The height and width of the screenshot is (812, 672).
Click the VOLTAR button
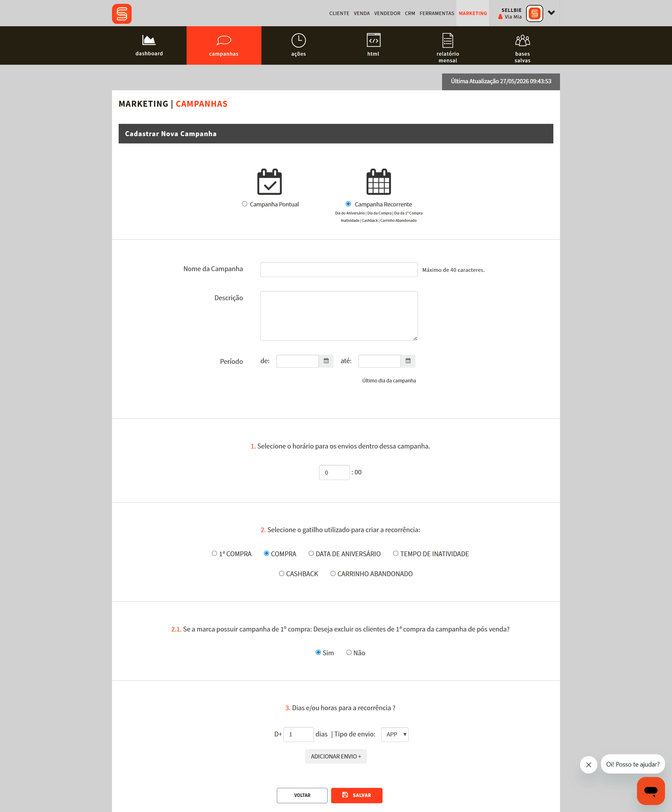click(302, 795)
